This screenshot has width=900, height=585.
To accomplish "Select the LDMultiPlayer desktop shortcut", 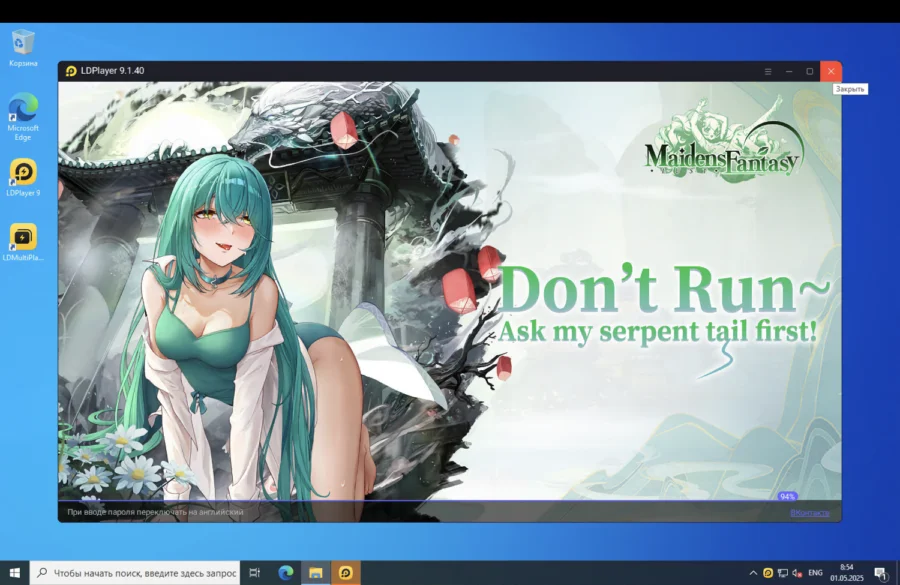I will click(x=23, y=242).
